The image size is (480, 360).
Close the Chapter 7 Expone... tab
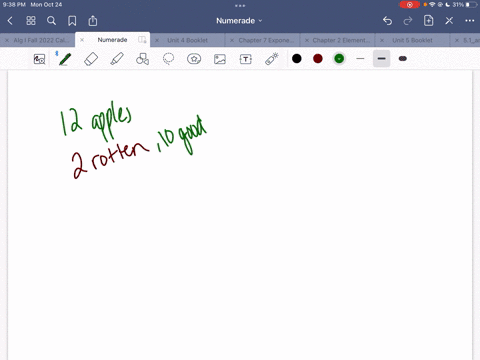(232, 40)
